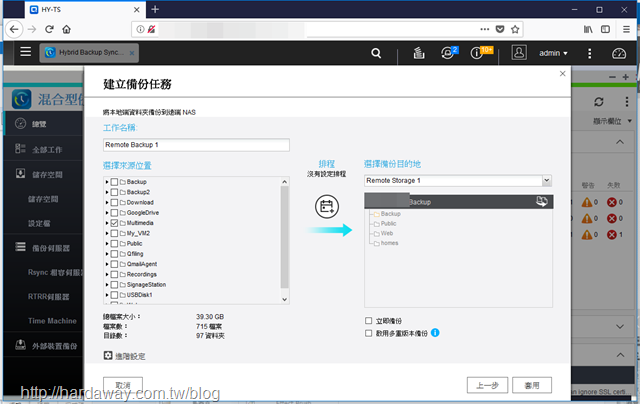Open external devices icon with badge 2
Viewport: 640px width, 404px height.
[448, 53]
